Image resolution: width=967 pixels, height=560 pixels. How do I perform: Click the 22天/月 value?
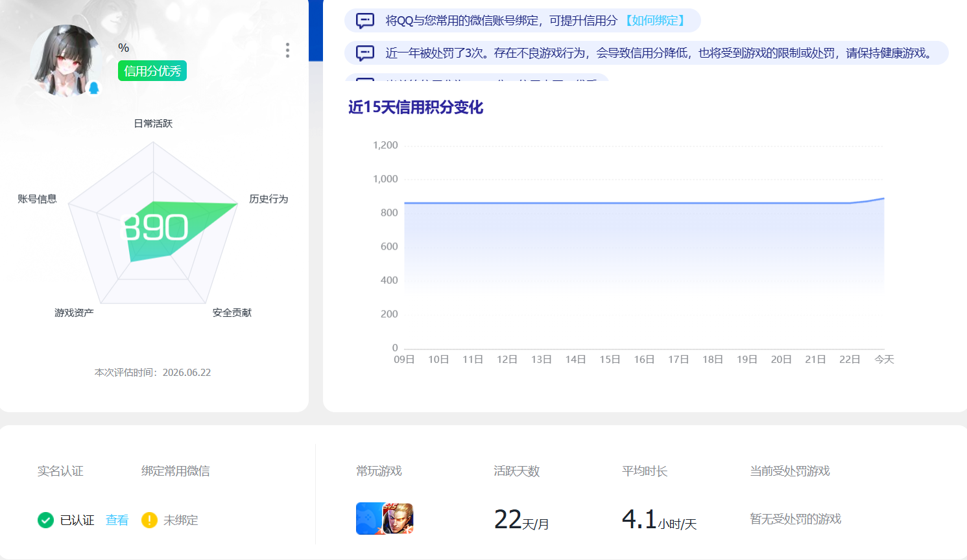[521, 520]
